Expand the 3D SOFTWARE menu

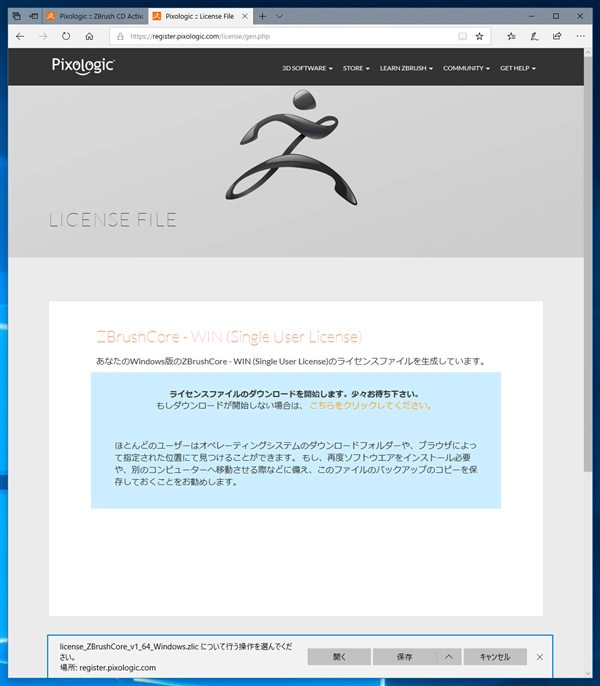pyautogui.click(x=307, y=68)
